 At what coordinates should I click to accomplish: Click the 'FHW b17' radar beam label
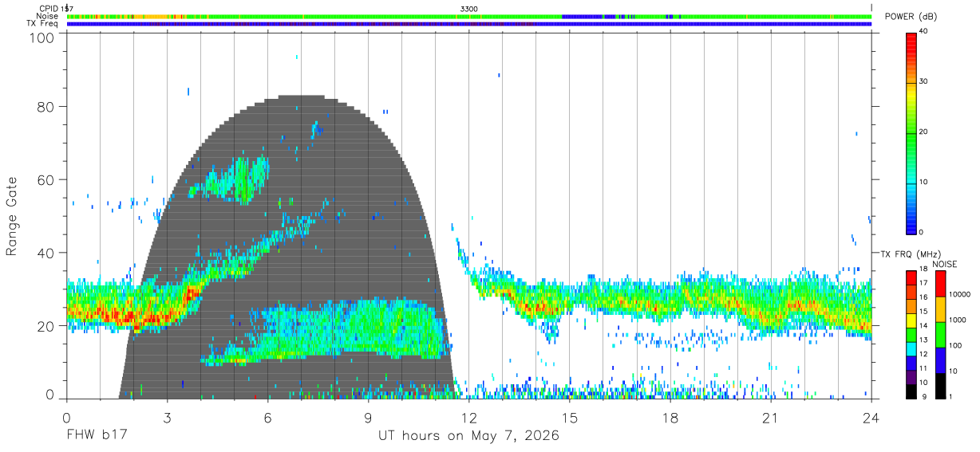click(x=96, y=436)
